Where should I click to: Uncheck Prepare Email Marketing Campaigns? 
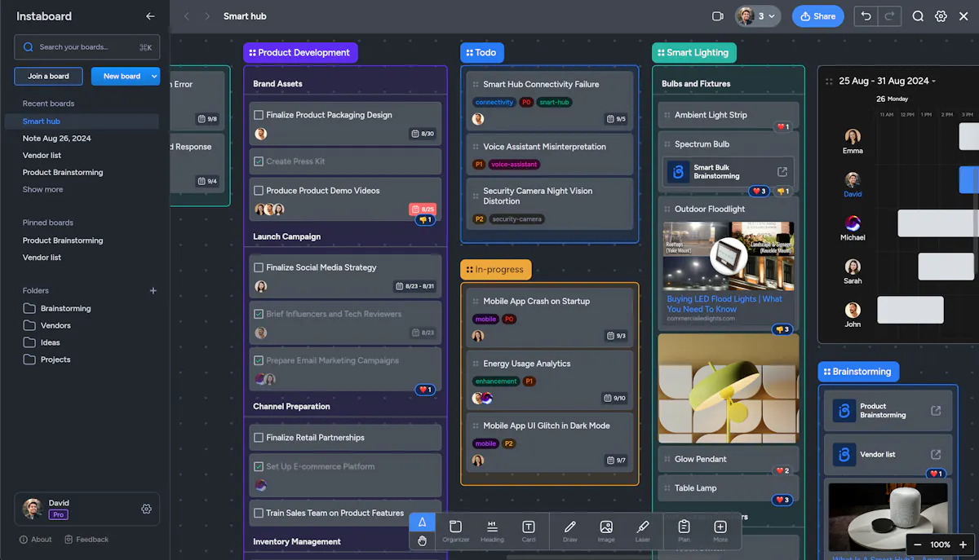[259, 360]
